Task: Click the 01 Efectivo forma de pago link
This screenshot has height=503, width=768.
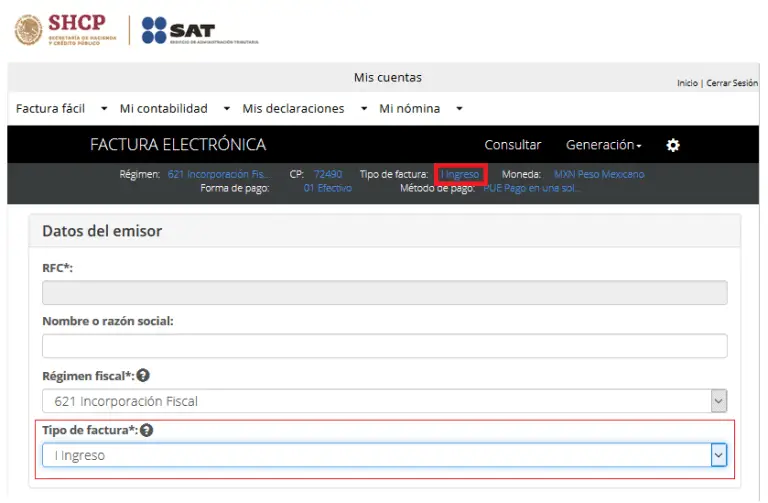Action: click(328, 188)
